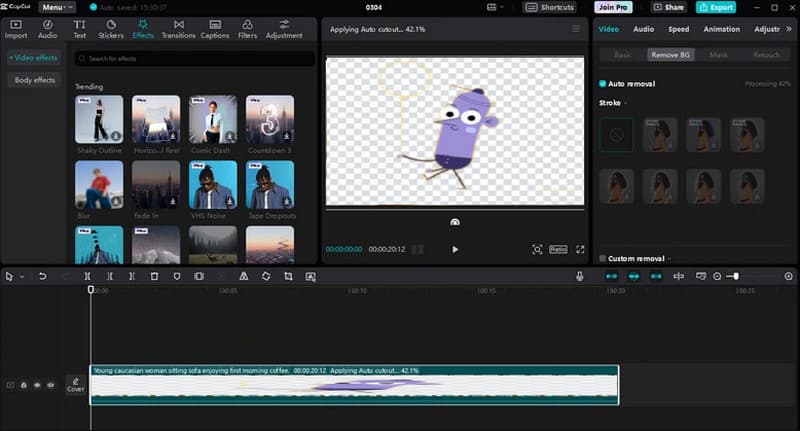800x431 pixels.
Task: Collapse the Stroke section
Action: coord(626,103)
